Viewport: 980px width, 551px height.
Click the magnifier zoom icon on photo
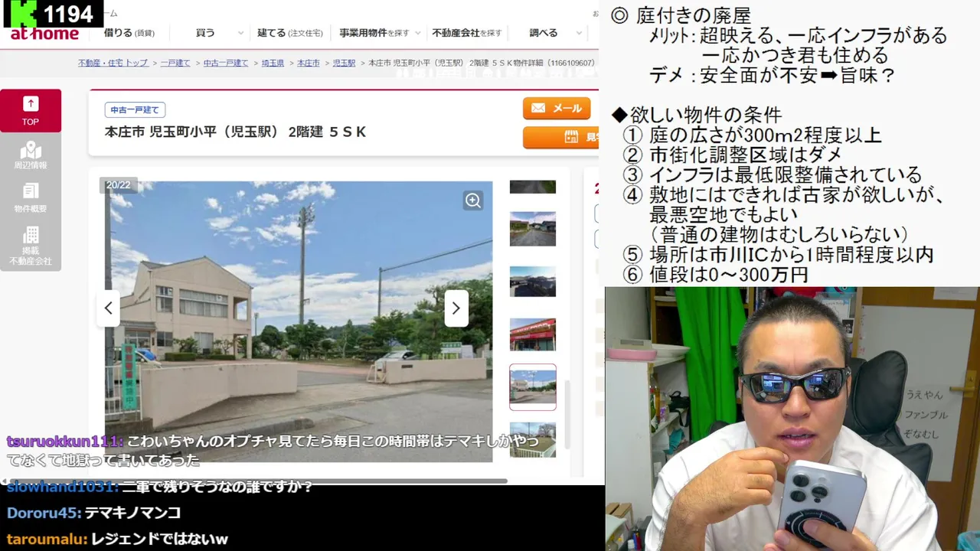click(x=473, y=201)
